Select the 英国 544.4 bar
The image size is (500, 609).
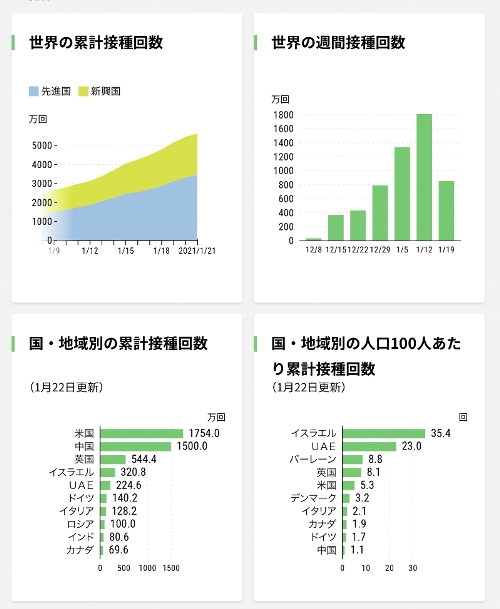coord(113,459)
